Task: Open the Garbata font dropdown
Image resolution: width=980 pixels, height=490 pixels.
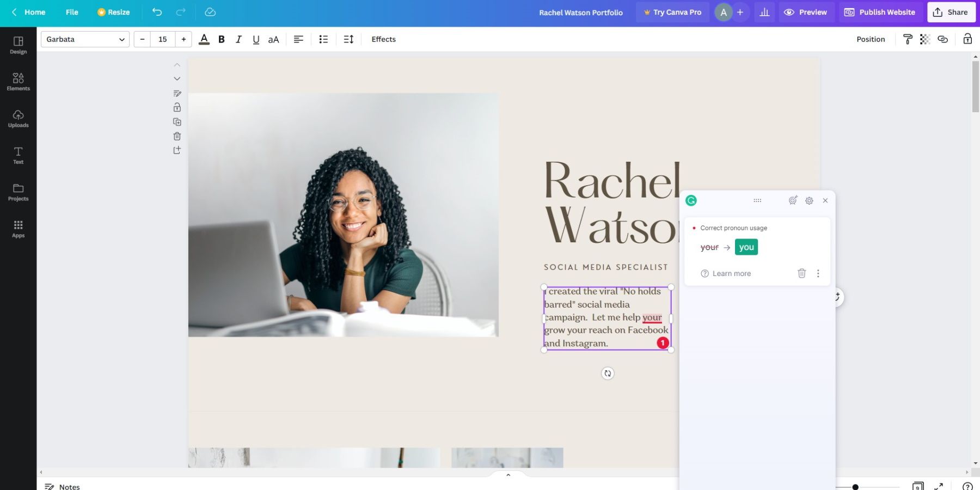Action: click(84, 39)
